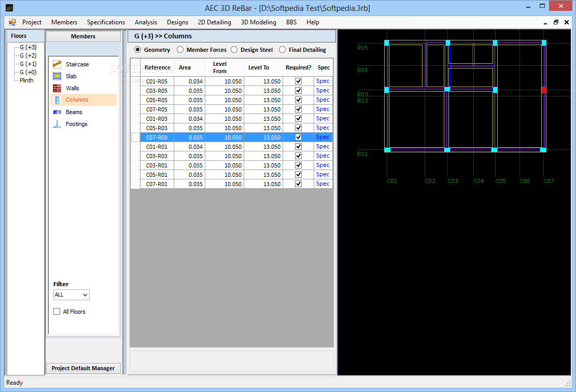Image resolution: width=576 pixels, height=392 pixels.
Task: Select the Design Steel radio button
Action: (234, 50)
